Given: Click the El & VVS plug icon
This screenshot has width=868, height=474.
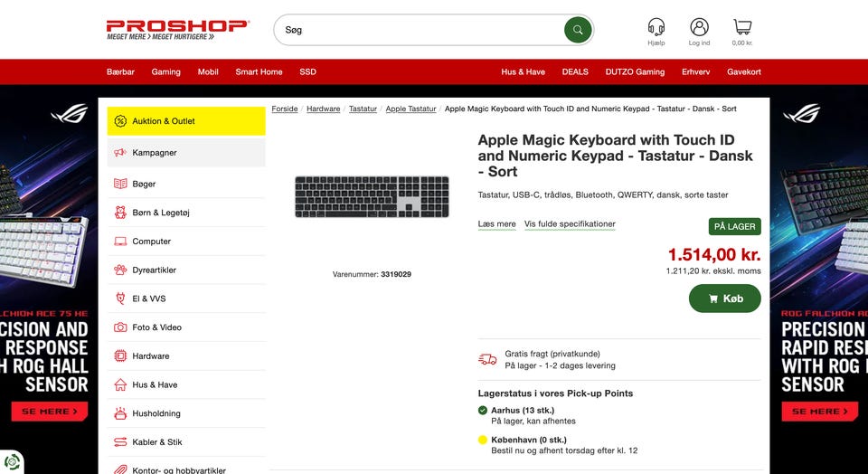Looking at the screenshot, I should click(120, 299).
